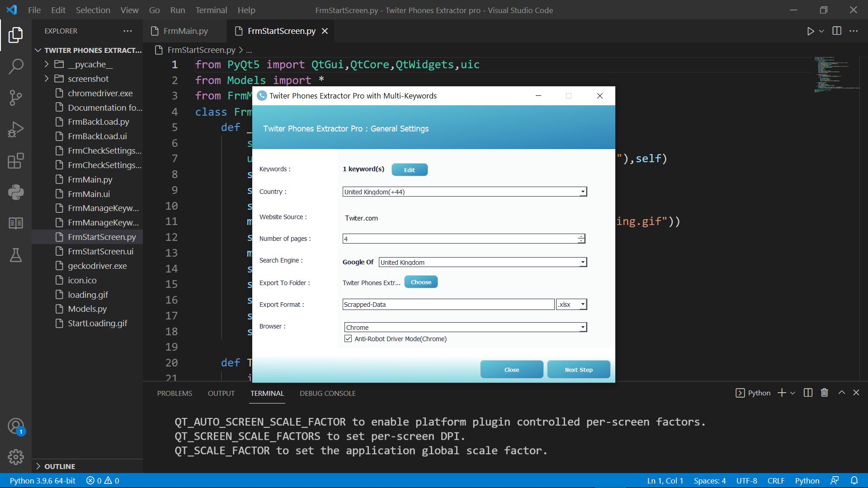Open the Terminal menu
The height and width of the screenshot is (488, 868).
[x=211, y=10]
